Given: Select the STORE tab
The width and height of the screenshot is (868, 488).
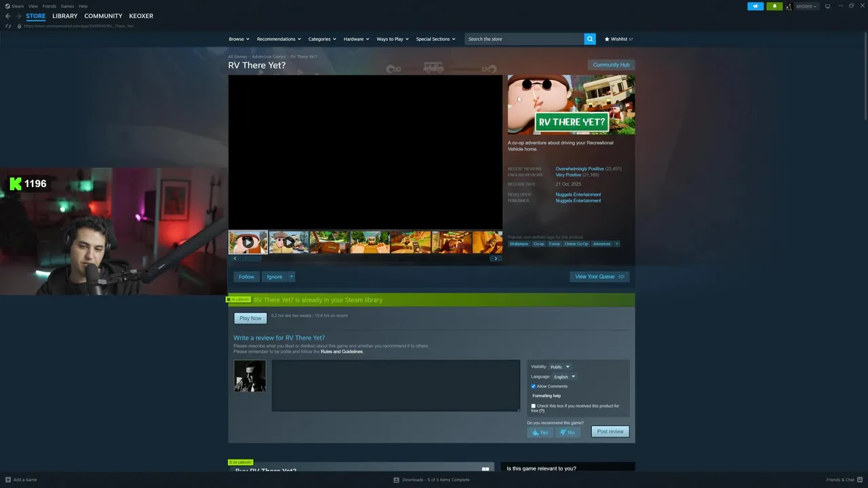Looking at the screenshot, I should (36, 16).
